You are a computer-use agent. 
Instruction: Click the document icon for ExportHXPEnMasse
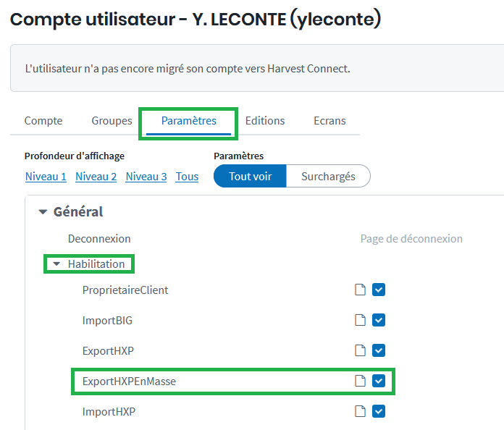(x=360, y=381)
